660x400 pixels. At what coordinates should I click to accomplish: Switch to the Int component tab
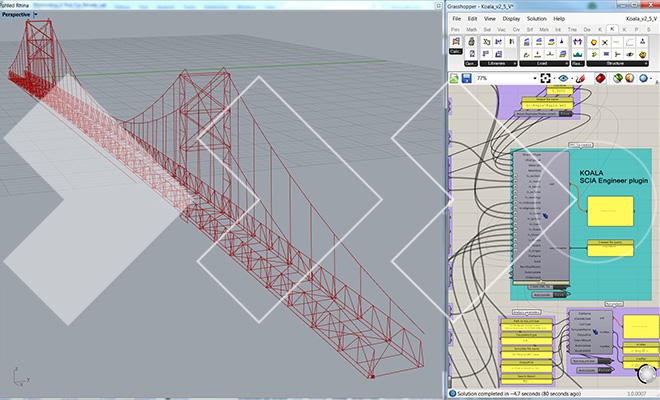tap(558, 29)
